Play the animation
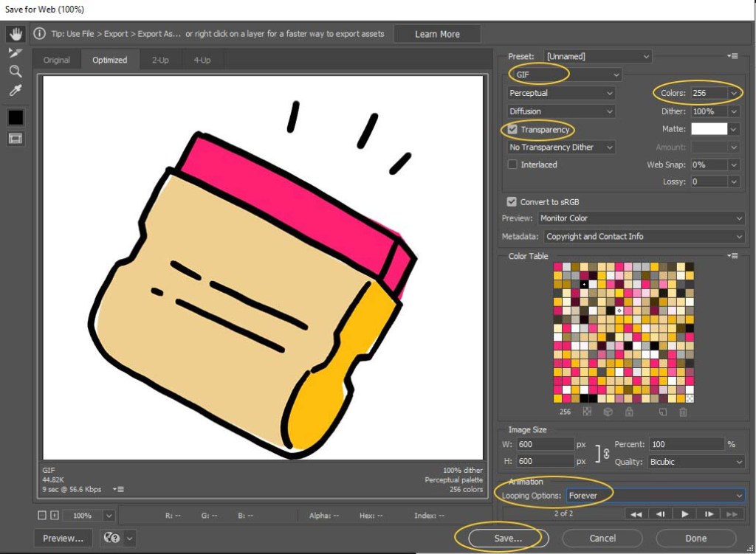Image resolution: width=756 pixels, height=554 pixels. click(x=685, y=513)
